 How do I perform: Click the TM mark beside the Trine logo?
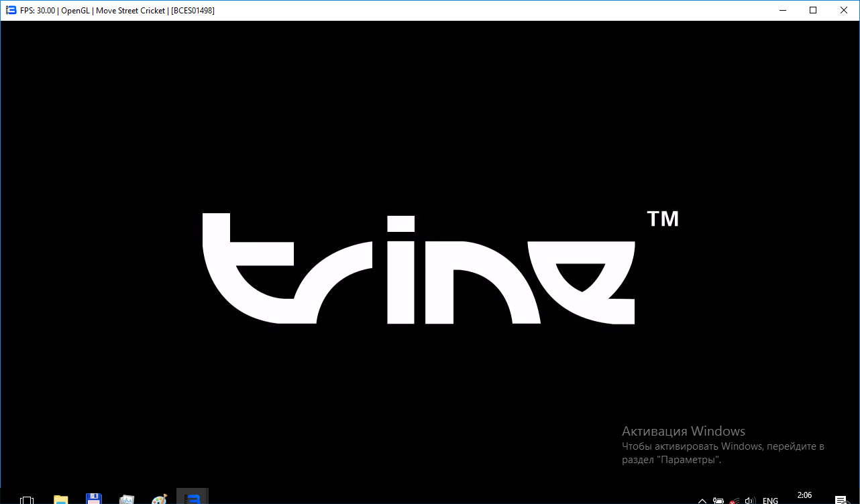tap(663, 219)
